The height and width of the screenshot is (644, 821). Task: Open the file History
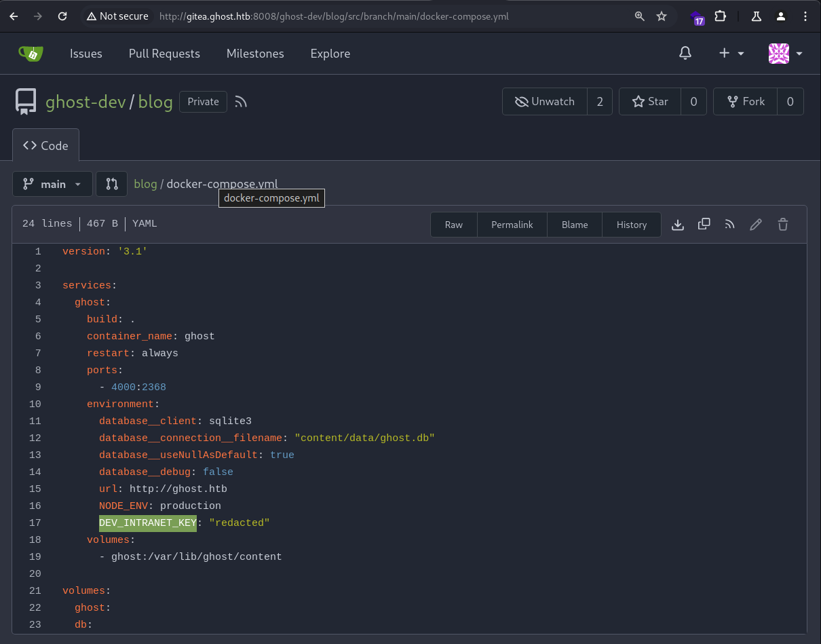pos(632,225)
